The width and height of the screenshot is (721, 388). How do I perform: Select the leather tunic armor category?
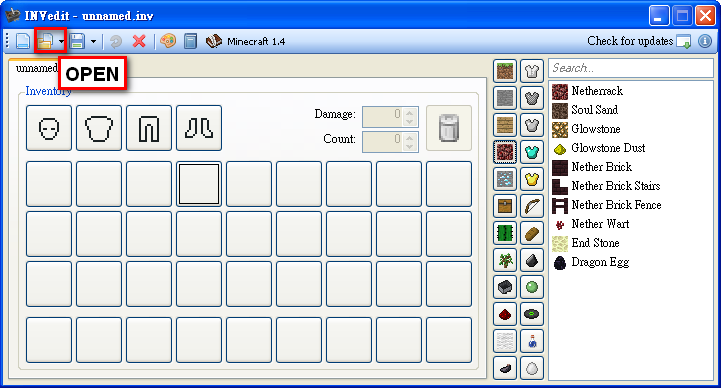(x=532, y=71)
